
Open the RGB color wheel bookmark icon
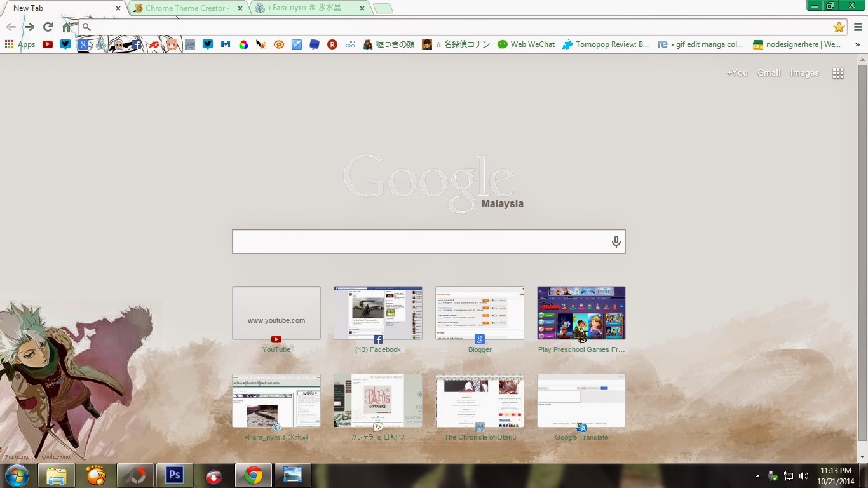click(243, 44)
